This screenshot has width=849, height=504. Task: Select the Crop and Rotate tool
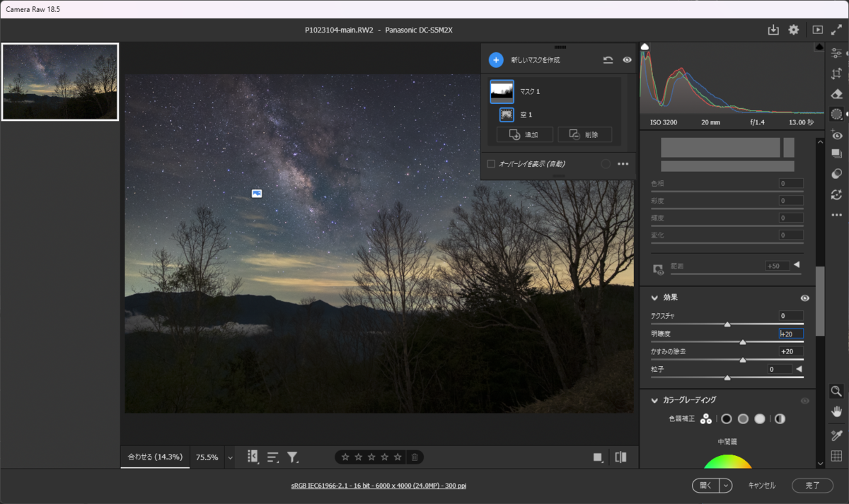tap(836, 74)
